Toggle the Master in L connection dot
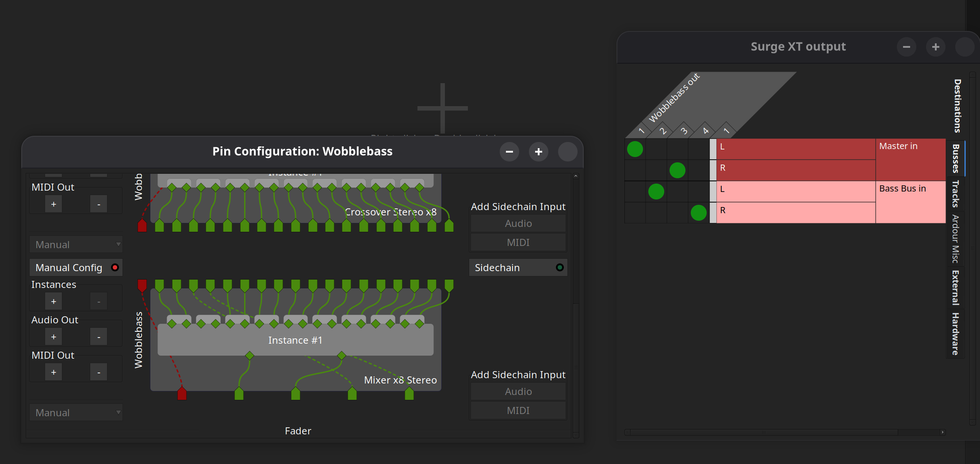This screenshot has width=980, height=464. (x=635, y=149)
